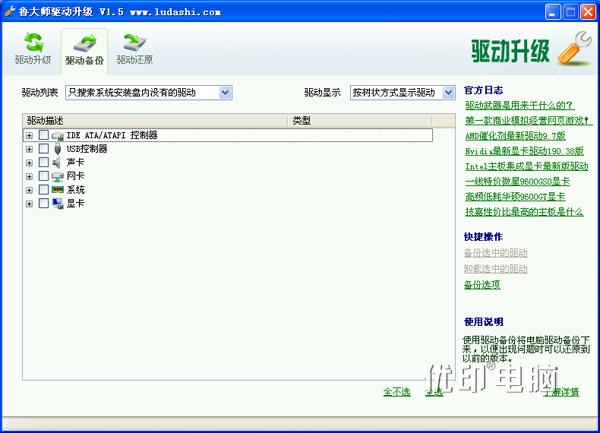Click the IDE ATA/ATAPI controller drive icon

click(57, 135)
